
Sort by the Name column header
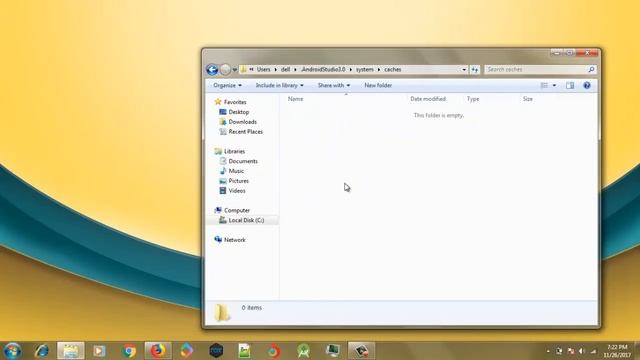[x=296, y=99]
